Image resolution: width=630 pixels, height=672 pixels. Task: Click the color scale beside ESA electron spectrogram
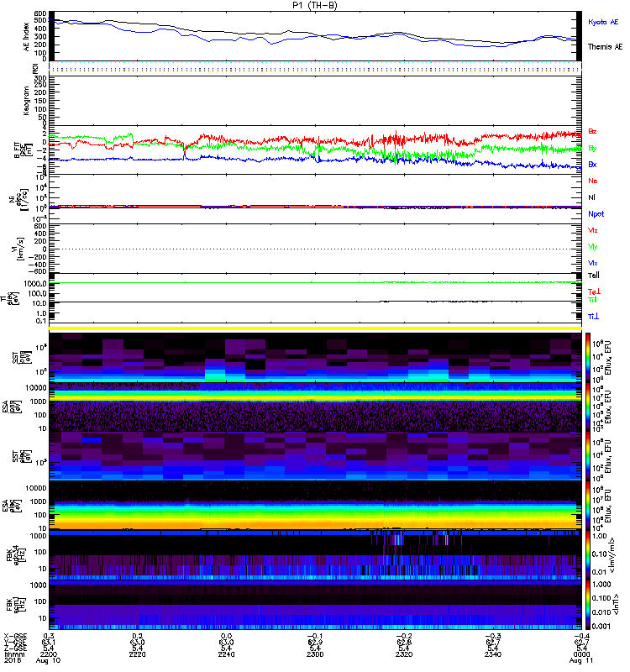(x=588, y=505)
